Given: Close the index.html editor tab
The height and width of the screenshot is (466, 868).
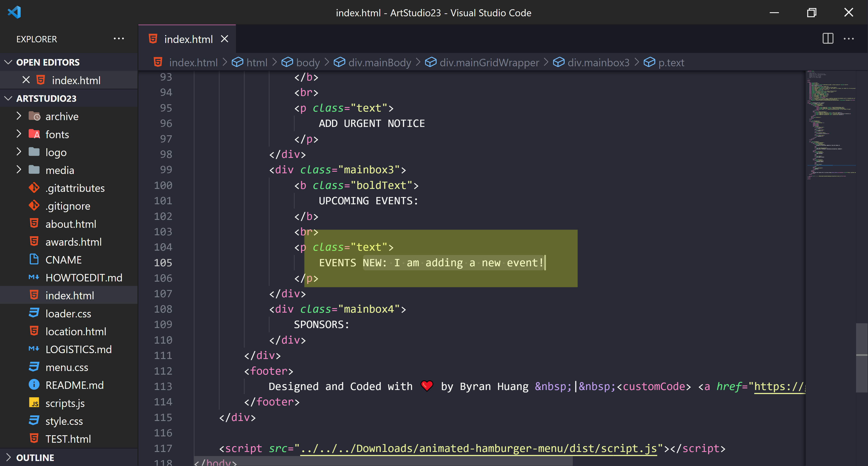Looking at the screenshot, I should (x=224, y=39).
